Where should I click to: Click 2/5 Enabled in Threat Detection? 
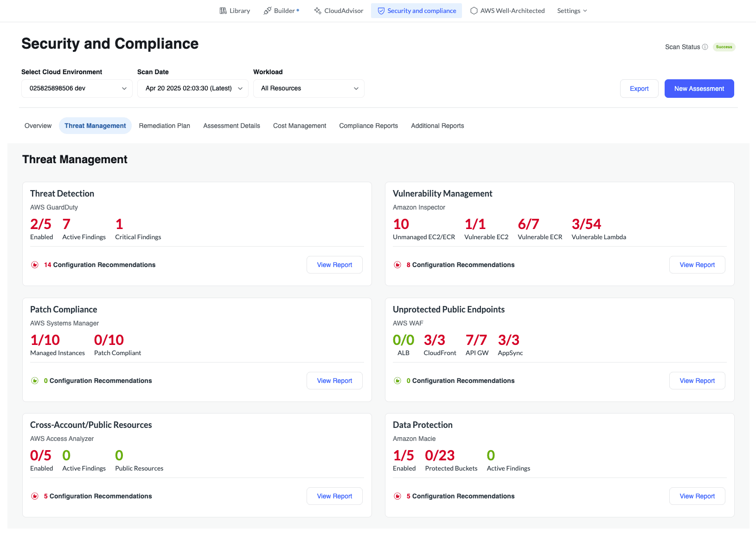tap(41, 229)
